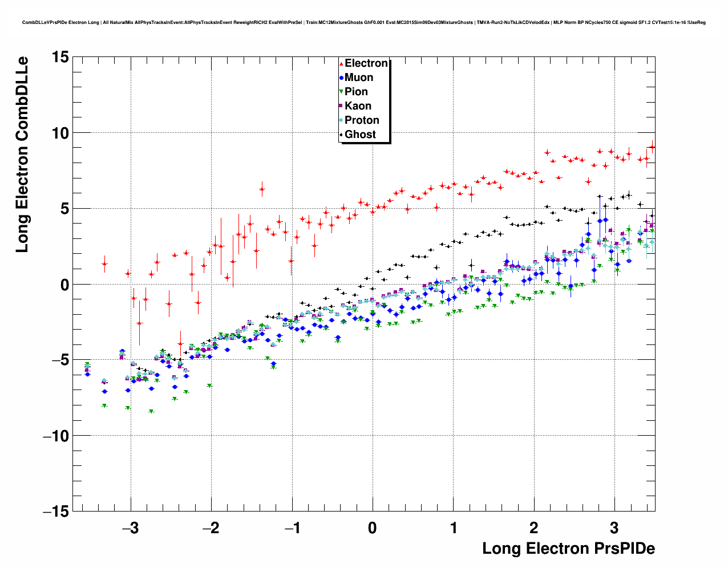Click the cyan Proton legend marker
The height and width of the screenshot is (568, 728).
341,120
